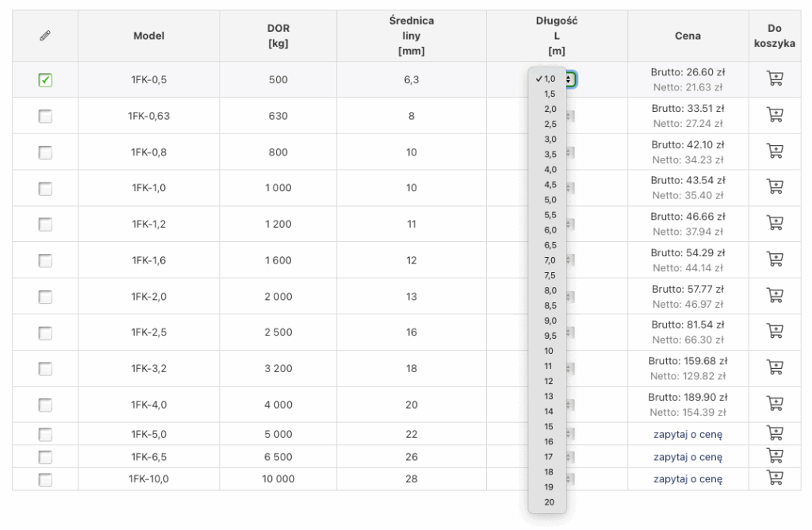The image size is (812, 530).
Task: Select length 20 at the list bottom
Action: click(549, 502)
